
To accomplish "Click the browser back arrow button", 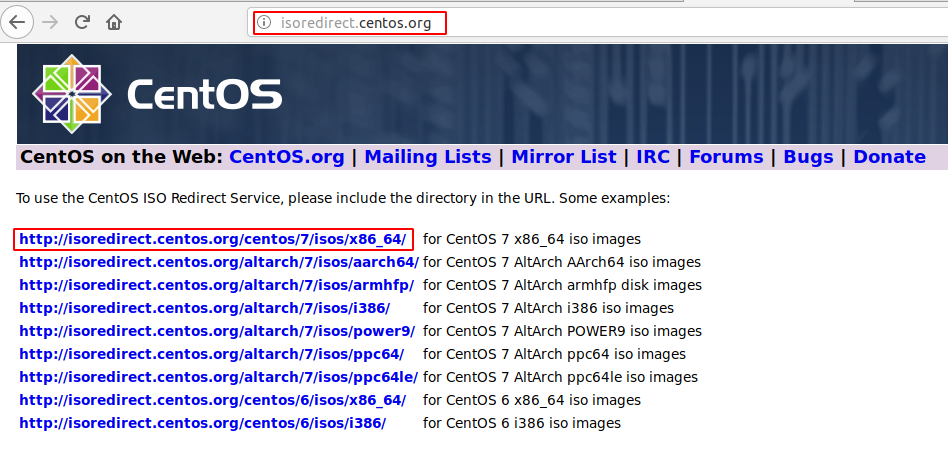I will pyautogui.click(x=17, y=21).
